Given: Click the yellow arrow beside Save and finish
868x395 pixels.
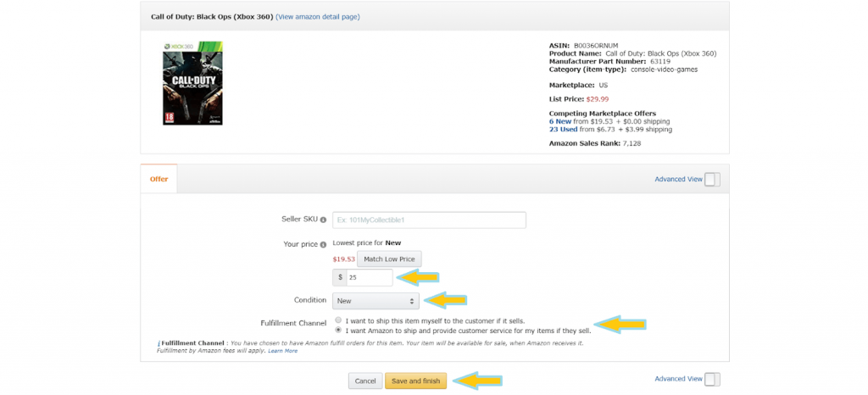Looking at the screenshot, I should (477, 381).
